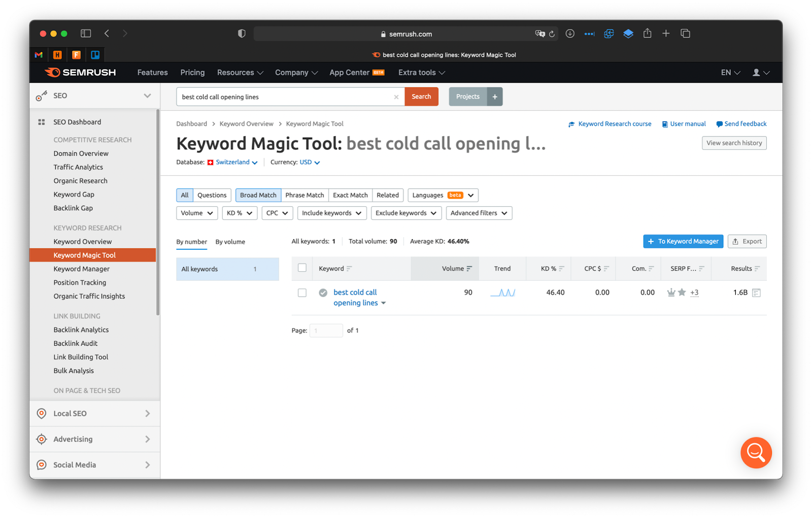Select Related match type
Image resolution: width=812 pixels, height=518 pixels.
[388, 195]
